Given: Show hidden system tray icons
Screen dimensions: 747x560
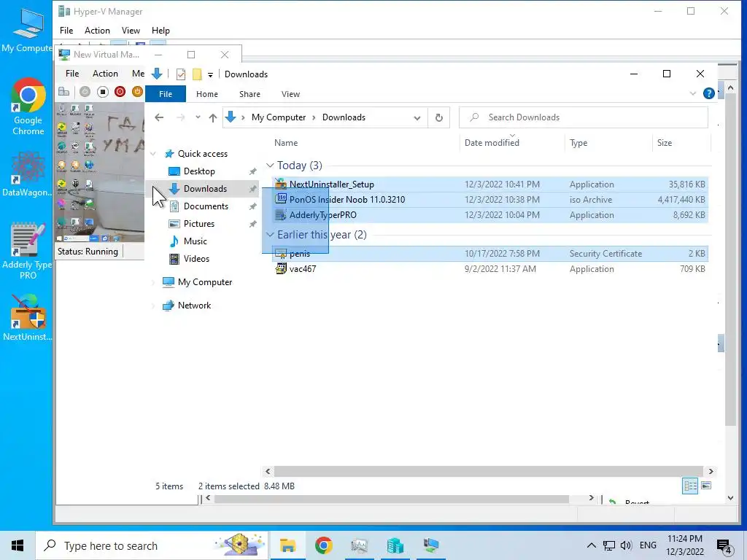Looking at the screenshot, I should pyautogui.click(x=591, y=545).
